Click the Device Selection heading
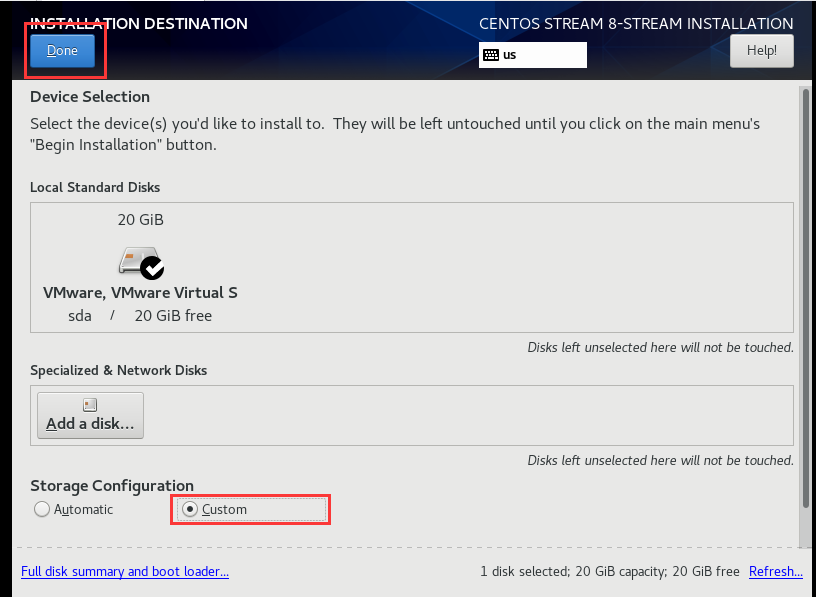The width and height of the screenshot is (816, 597). (x=90, y=96)
